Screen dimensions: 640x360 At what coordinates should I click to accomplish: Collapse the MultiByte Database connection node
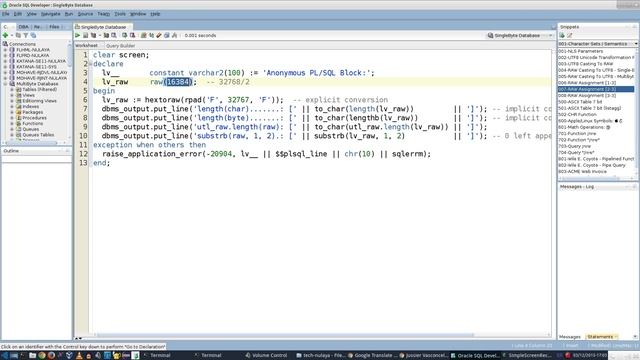(5, 84)
